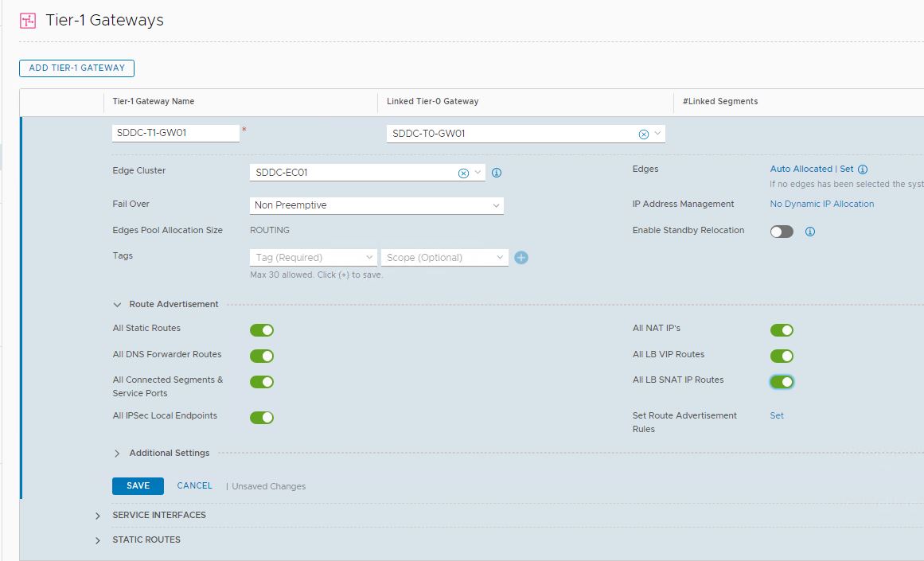
Task: Click info icon next to Edges Set
Action: (863, 169)
